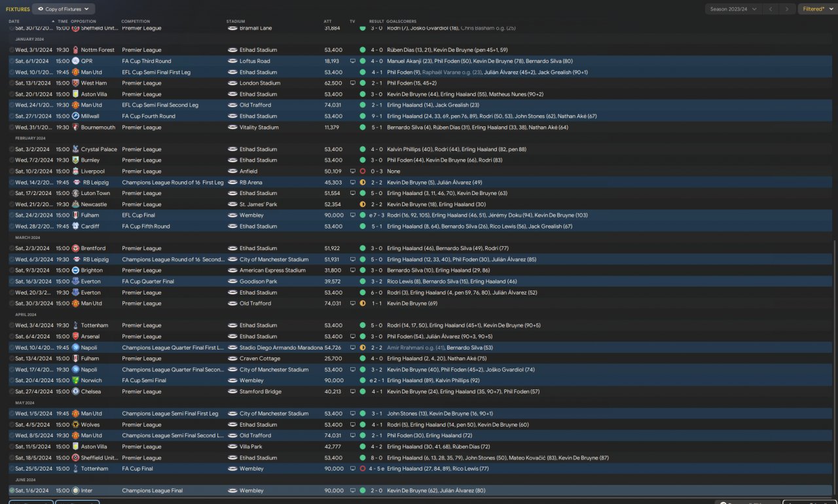The image size is (838, 504).
Task: Click the Chelsea club badge
Action: [75, 391]
